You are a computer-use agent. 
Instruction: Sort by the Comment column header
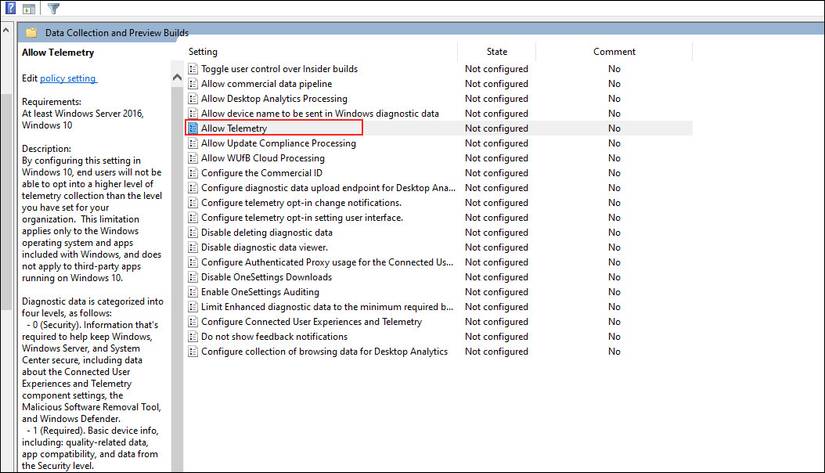[x=614, y=52]
